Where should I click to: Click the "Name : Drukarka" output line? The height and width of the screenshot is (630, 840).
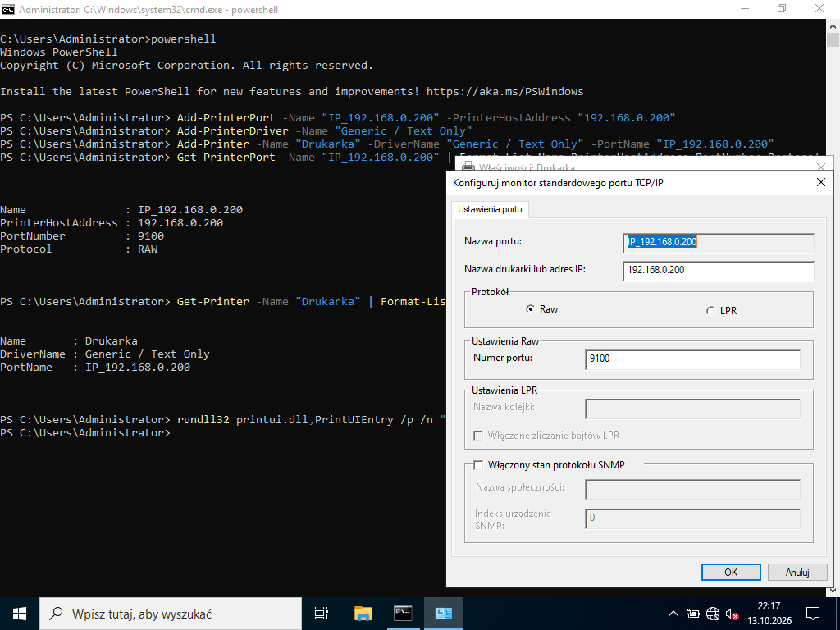pos(69,341)
